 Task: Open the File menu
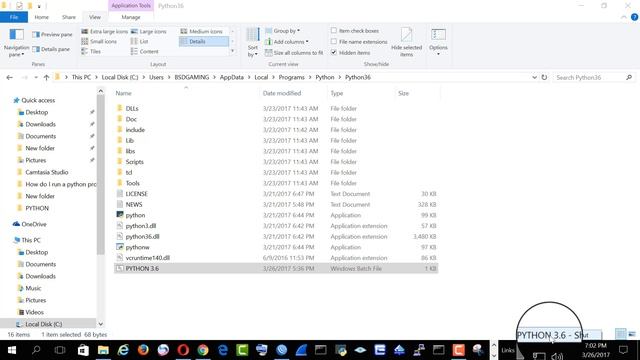pyautogui.click(x=14, y=17)
